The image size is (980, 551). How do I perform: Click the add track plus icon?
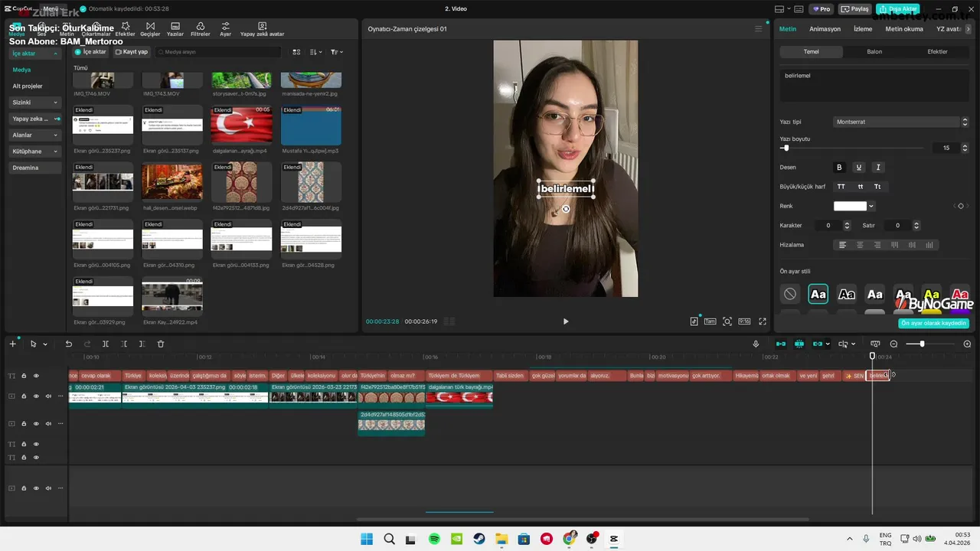point(12,344)
